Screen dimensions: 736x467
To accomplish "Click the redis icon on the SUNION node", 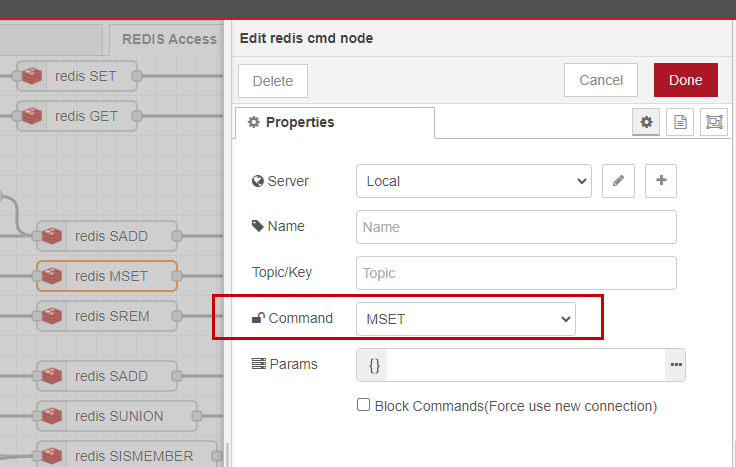I will point(52,416).
